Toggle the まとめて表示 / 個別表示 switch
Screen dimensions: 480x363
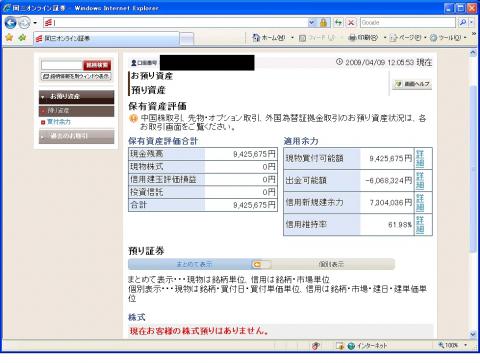pos(262,264)
